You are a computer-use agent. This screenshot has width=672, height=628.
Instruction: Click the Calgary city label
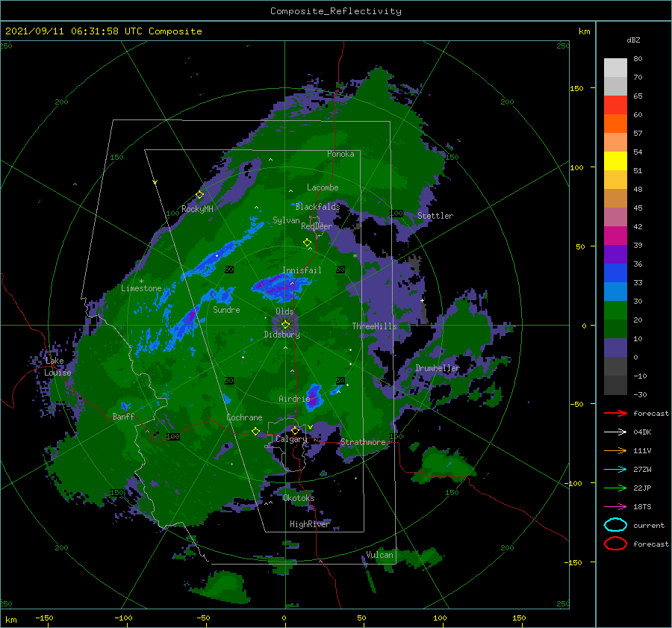(x=291, y=439)
